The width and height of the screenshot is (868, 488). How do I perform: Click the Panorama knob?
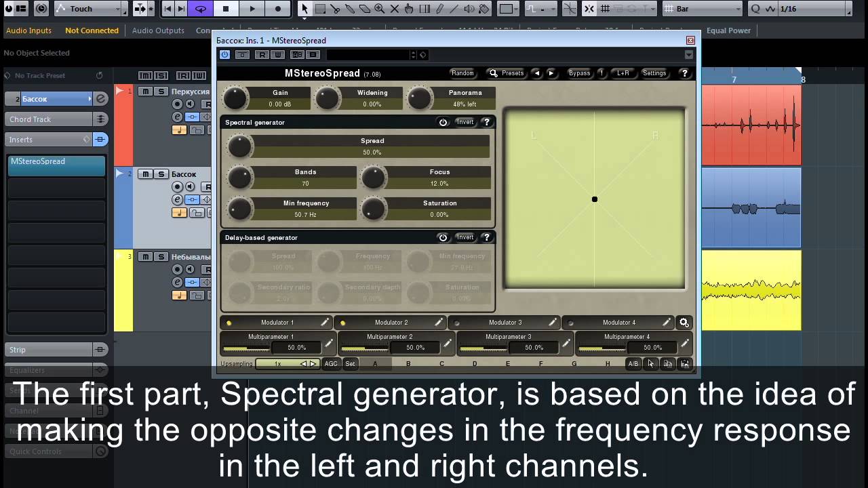[x=420, y=98]
